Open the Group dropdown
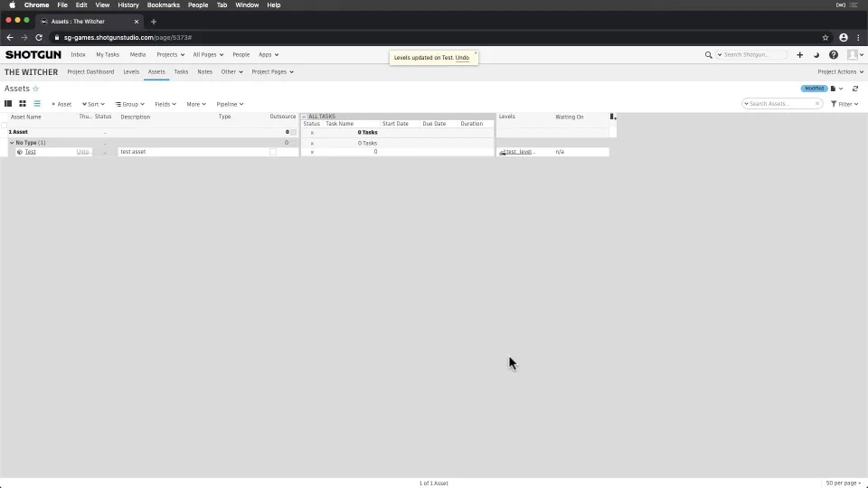The width and height of the screenshot is (868, 488). 129,104
